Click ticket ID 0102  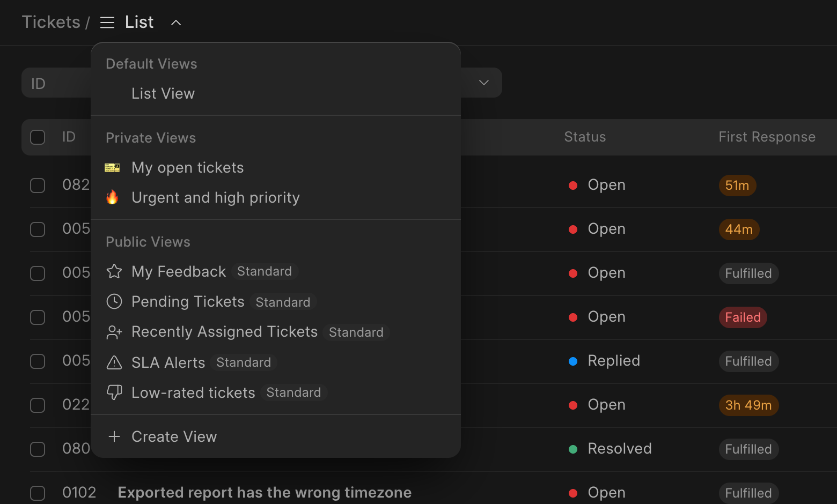(x=79, y=493)
